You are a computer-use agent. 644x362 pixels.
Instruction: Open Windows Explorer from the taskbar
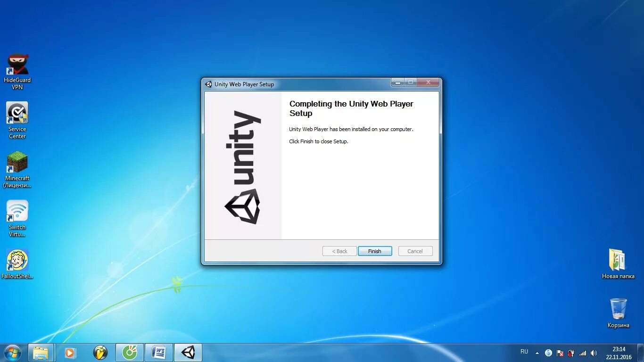(x=41, y=353)
